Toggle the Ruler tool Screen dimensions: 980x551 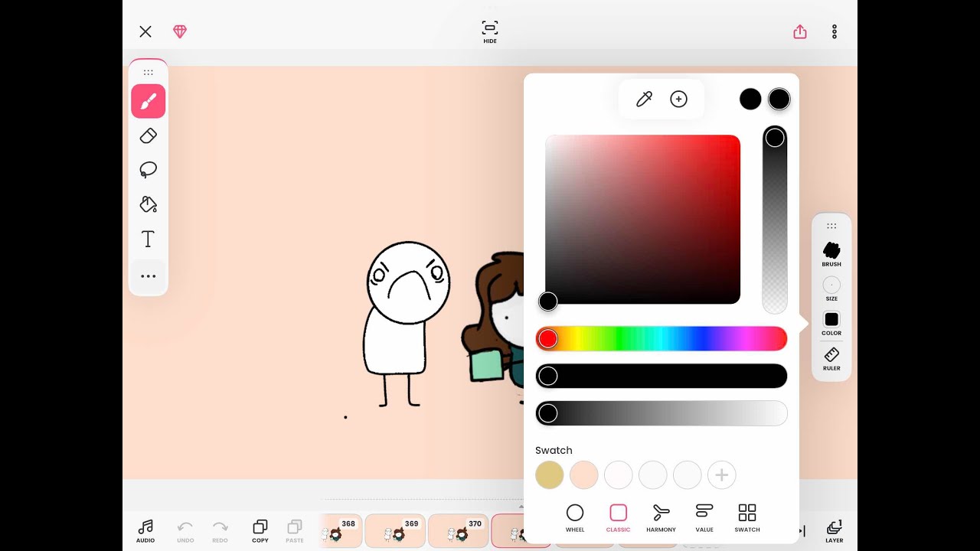click(x=831, y=359)
